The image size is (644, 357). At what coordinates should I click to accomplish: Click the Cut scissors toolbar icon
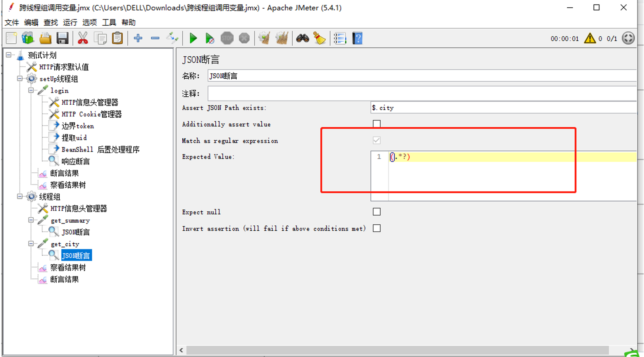point(83,38)
